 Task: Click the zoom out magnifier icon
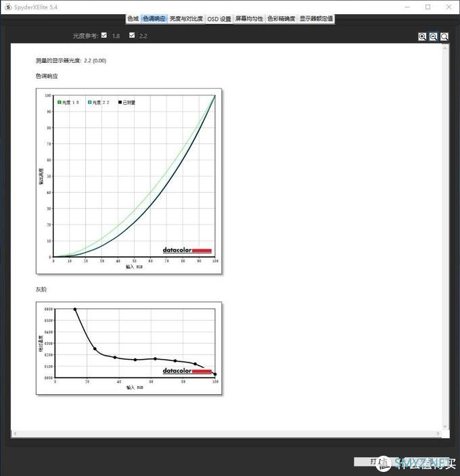(434, 37)
